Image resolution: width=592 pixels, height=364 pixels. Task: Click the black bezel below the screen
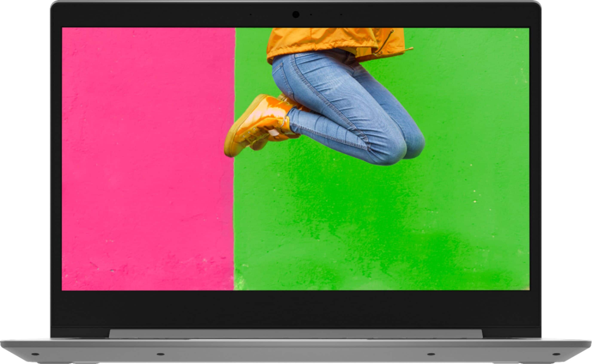coord(296,308)
